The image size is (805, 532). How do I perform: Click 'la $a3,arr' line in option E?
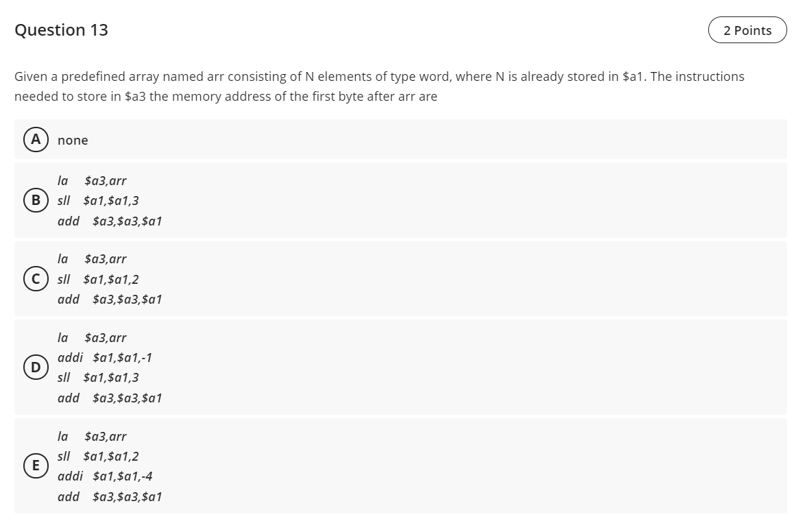tap(92, 437)
